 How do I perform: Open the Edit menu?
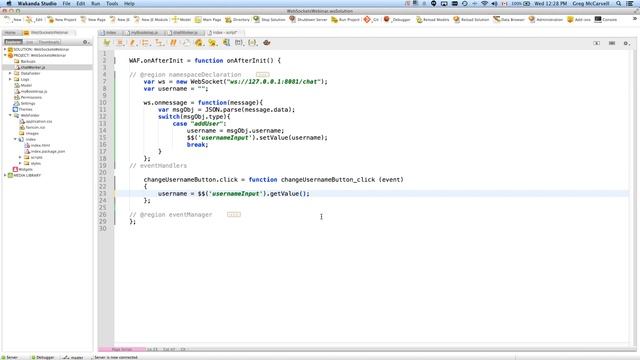coord(81,3)
